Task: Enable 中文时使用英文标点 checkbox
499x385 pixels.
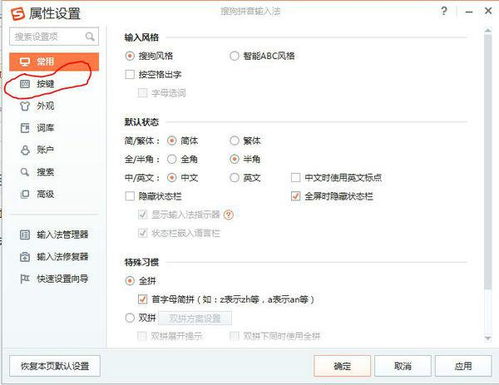Action: pyautogui.click(x=296, y=178)
